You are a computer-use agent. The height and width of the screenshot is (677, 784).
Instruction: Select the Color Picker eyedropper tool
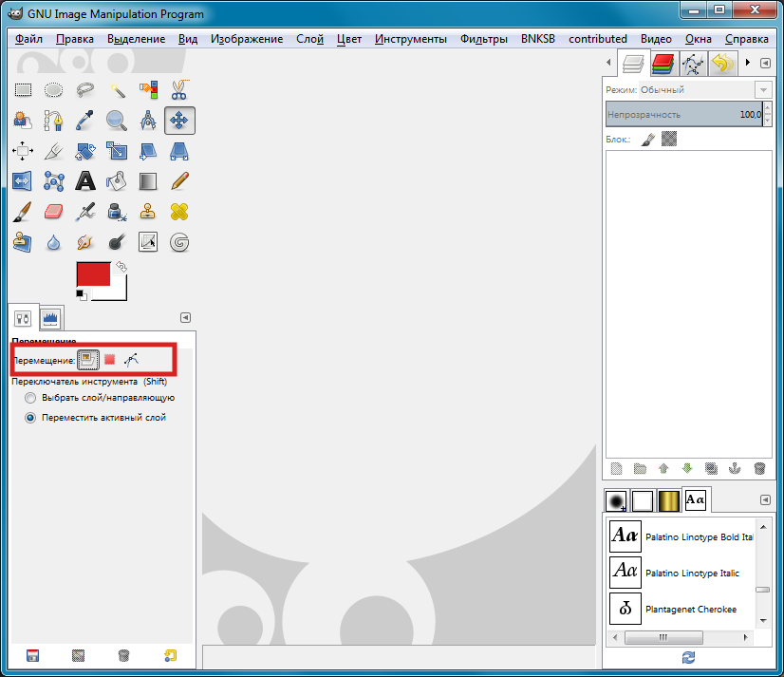[85, 121]
